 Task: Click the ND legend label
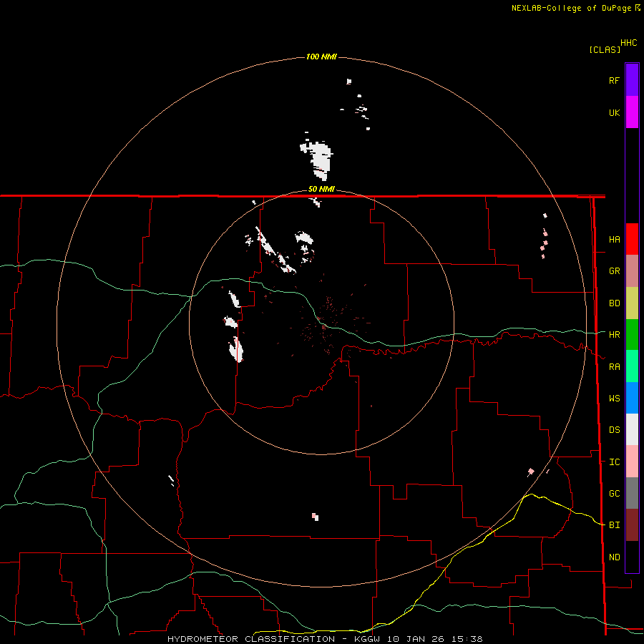point(614,557)
